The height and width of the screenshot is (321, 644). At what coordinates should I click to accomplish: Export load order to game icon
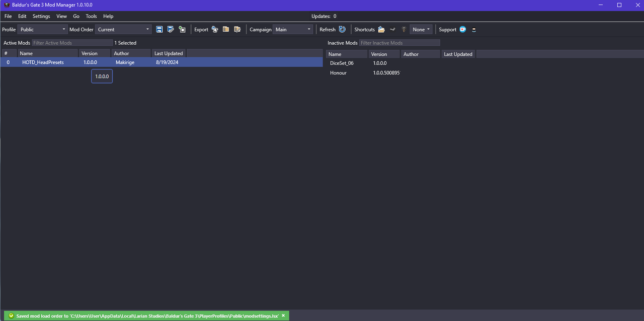click(215, 29)
